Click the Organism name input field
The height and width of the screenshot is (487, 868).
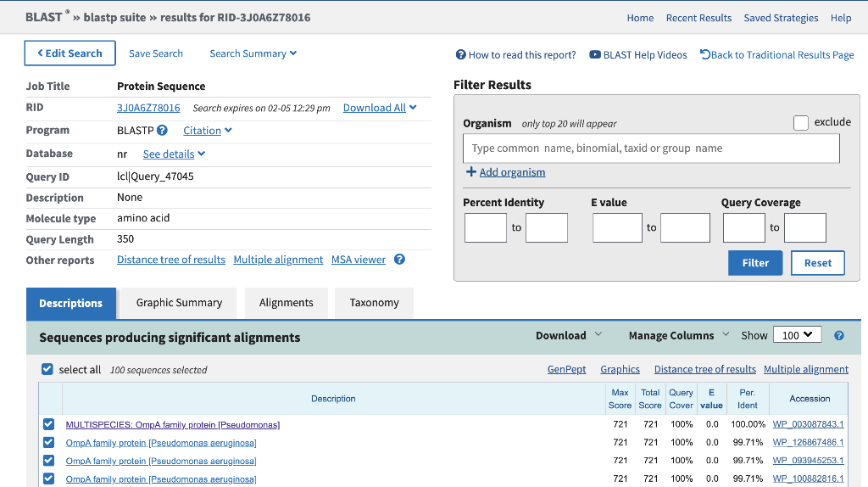(651, 148)
